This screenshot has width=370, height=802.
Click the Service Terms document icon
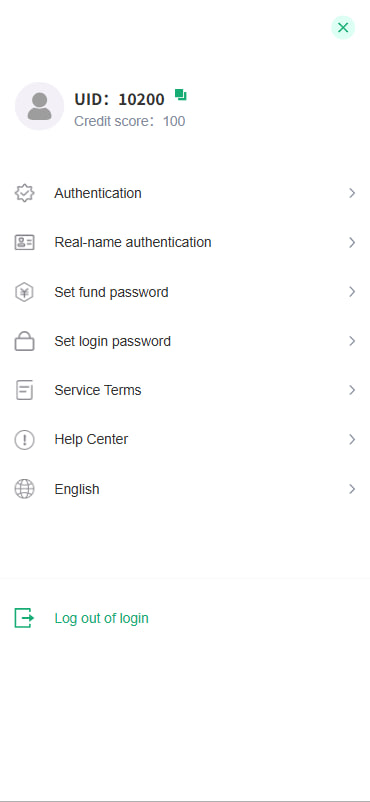click(25, 390)
